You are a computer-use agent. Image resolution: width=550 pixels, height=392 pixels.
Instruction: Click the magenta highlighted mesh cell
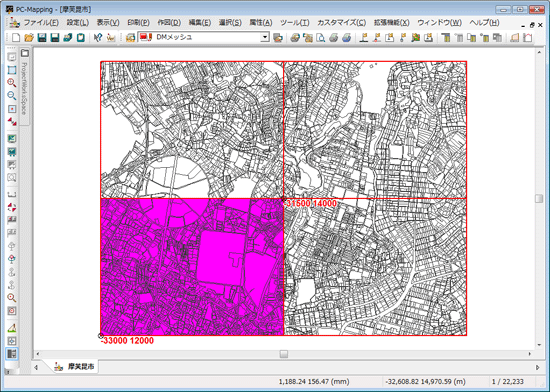[x=192, y=267]
